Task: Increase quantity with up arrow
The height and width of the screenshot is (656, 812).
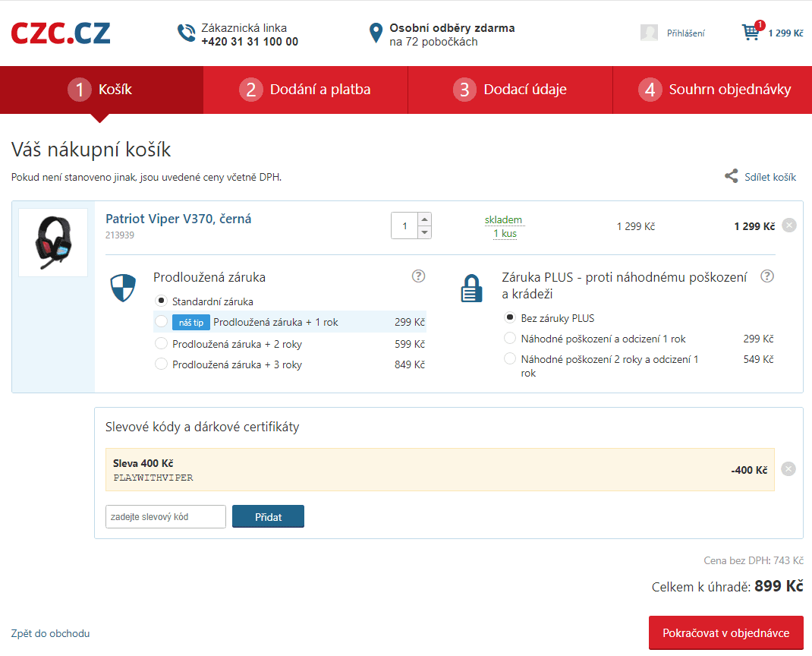Action: [425, 219]
